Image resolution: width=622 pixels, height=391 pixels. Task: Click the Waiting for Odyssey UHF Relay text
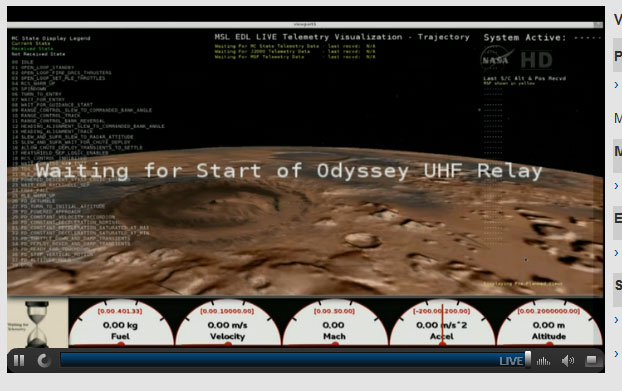[x=288, y=171]
